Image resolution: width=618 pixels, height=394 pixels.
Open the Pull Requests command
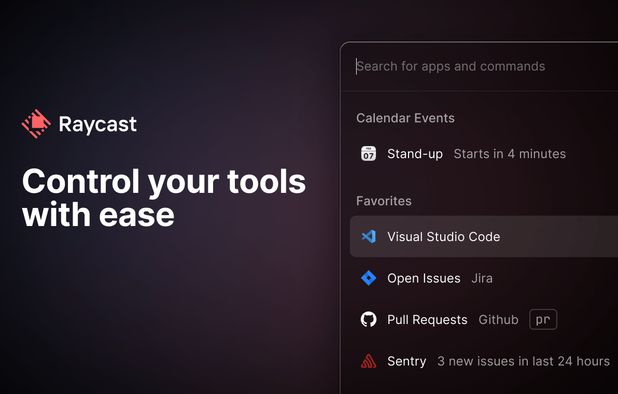484,320
